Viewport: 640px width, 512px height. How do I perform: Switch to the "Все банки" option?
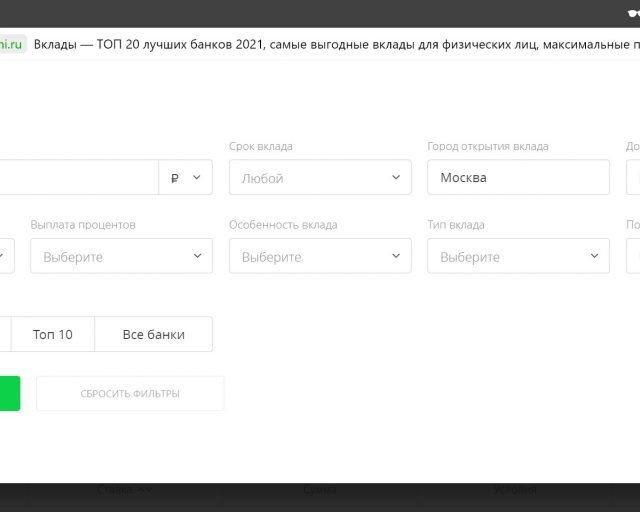(x=153, y=334)
